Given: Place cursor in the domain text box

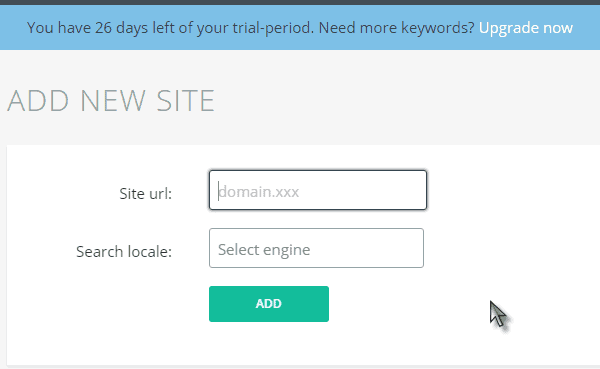Looking at the screenshot, I should point(318,190).
